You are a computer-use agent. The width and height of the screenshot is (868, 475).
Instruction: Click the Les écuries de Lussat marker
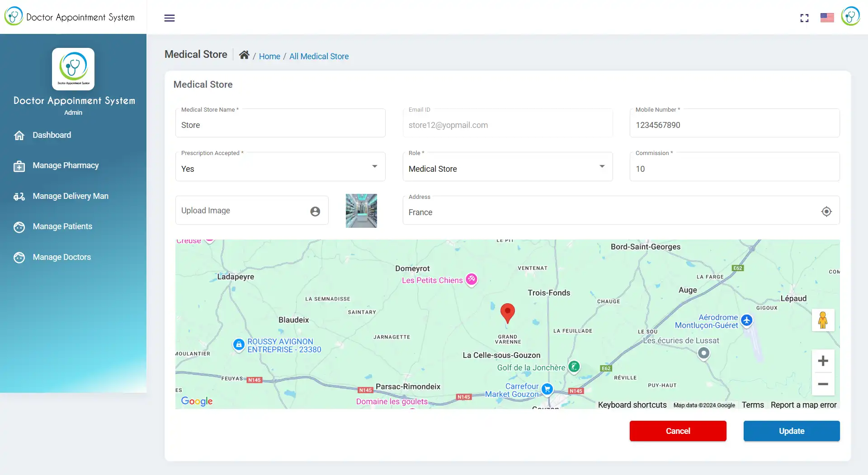tap(704, 353)
